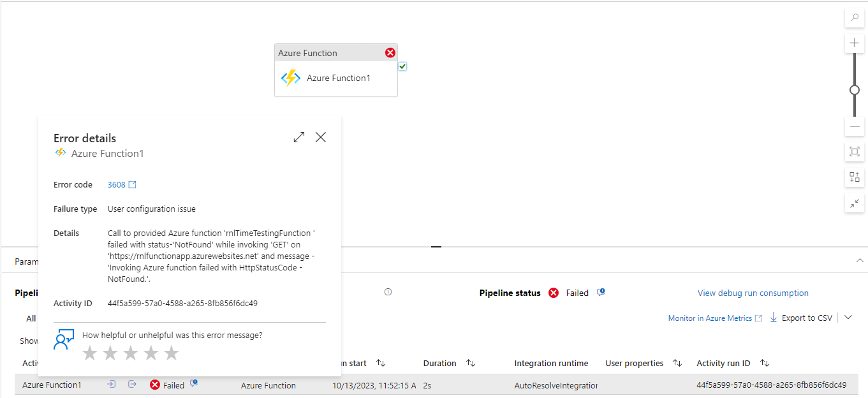The width and height of the screenshot is (868, 398).
Task: Rate the error message with three stars
Action: click(130, 353)
